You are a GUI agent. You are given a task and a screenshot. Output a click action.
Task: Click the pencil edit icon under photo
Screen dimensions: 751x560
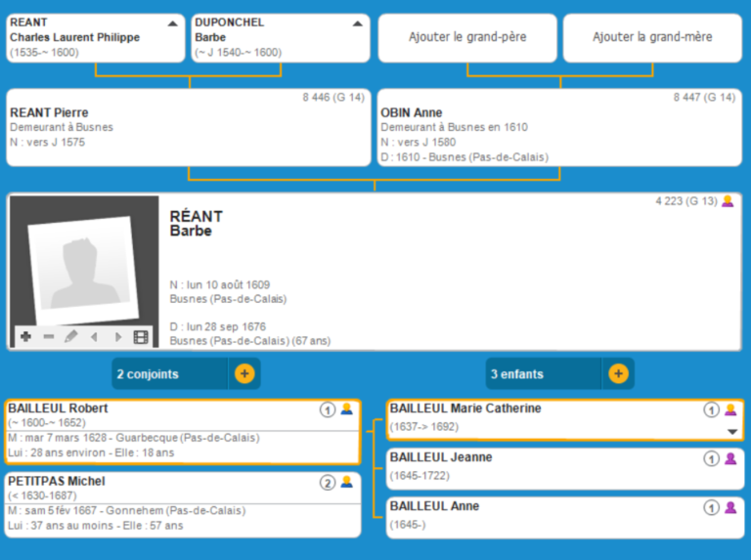(71, 337)
